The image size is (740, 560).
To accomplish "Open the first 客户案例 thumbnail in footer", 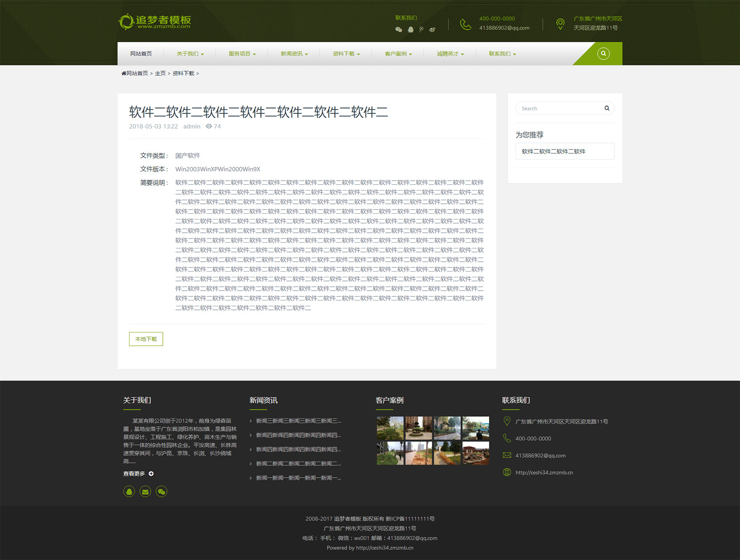I will [x=390, y=428].
